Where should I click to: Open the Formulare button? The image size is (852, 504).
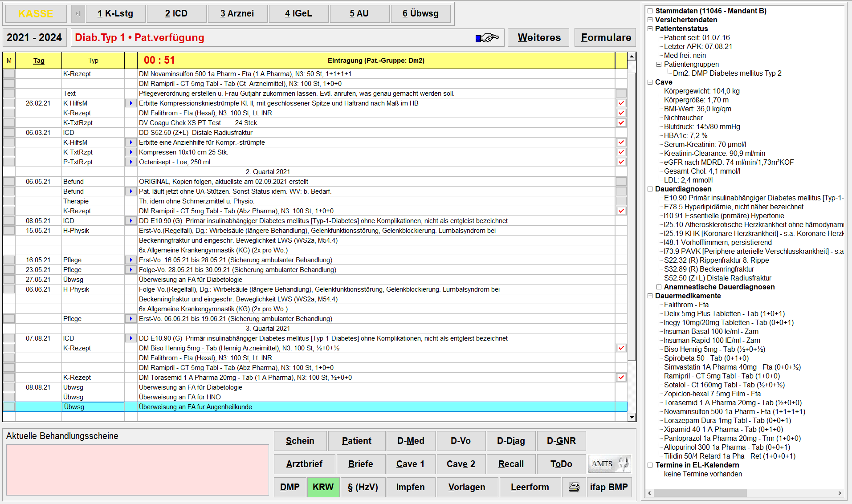pyautogui.click(x=606, y=38)
